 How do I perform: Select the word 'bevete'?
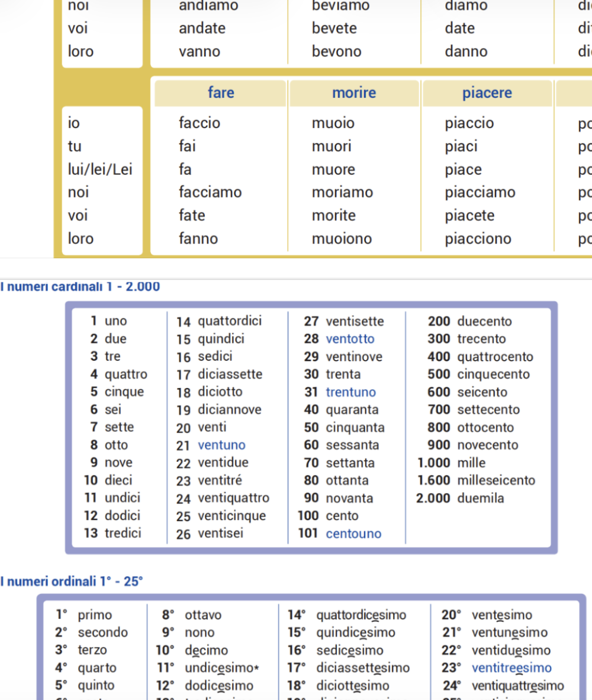click(334, 28)
